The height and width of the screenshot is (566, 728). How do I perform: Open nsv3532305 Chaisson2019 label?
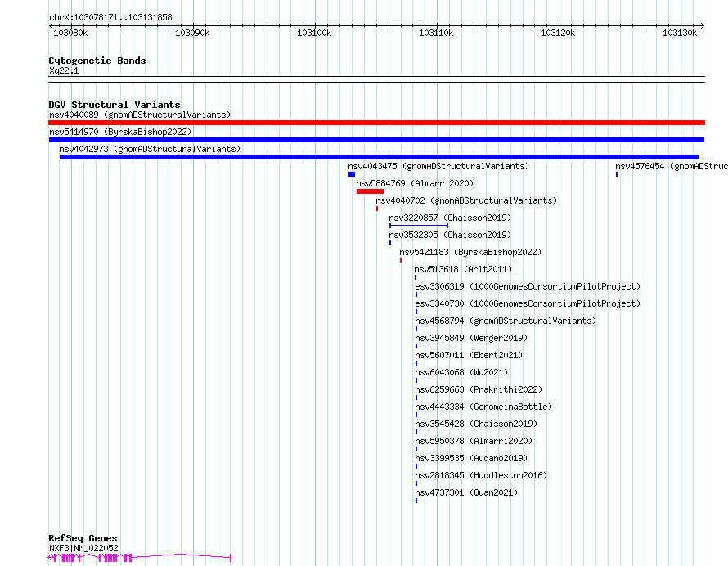click(450, 235)
